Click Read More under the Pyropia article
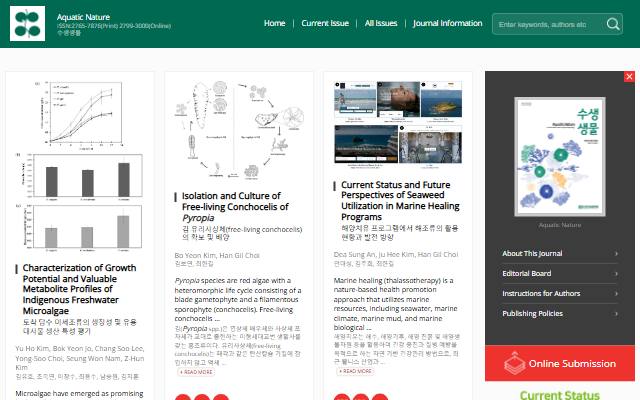Screen dimensions: 640x400 tap(196, 372)
